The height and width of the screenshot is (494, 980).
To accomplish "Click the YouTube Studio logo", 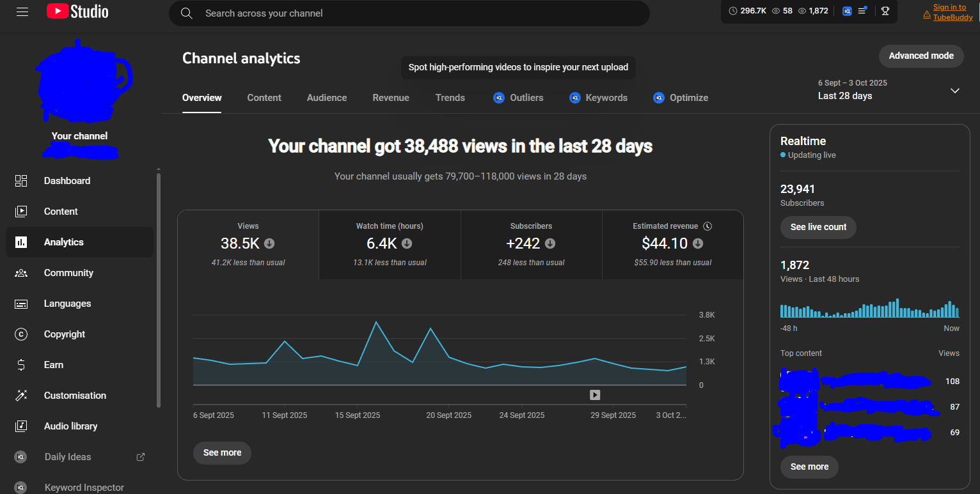I will 77,12.
